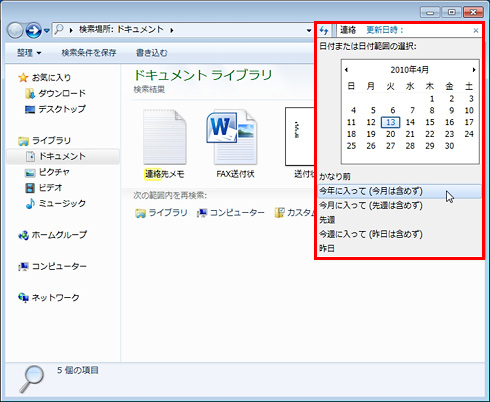Image resolution: width=490 pixels, height=402 pixels.
Task: Select the FAX送付状 Word document
Action: point(232,137)
